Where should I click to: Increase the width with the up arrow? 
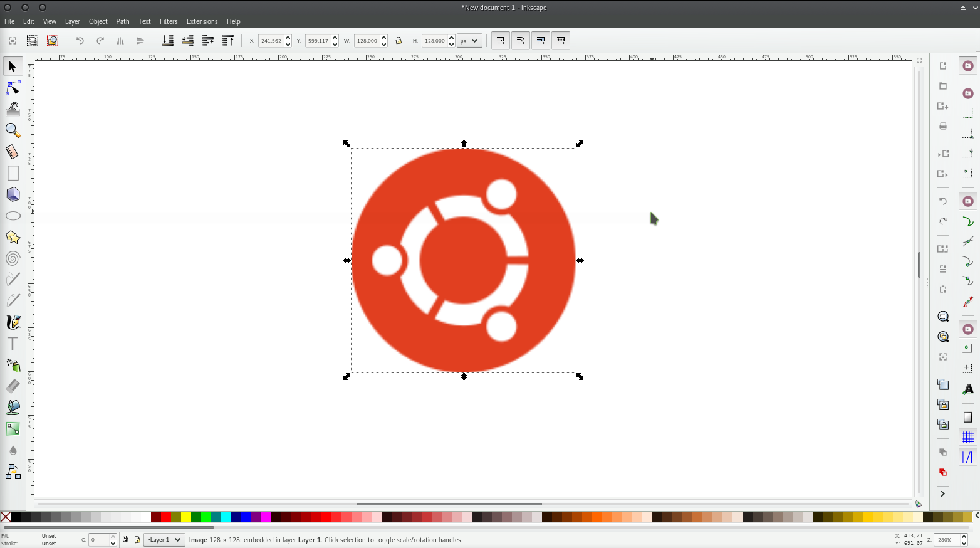(383, 38)
